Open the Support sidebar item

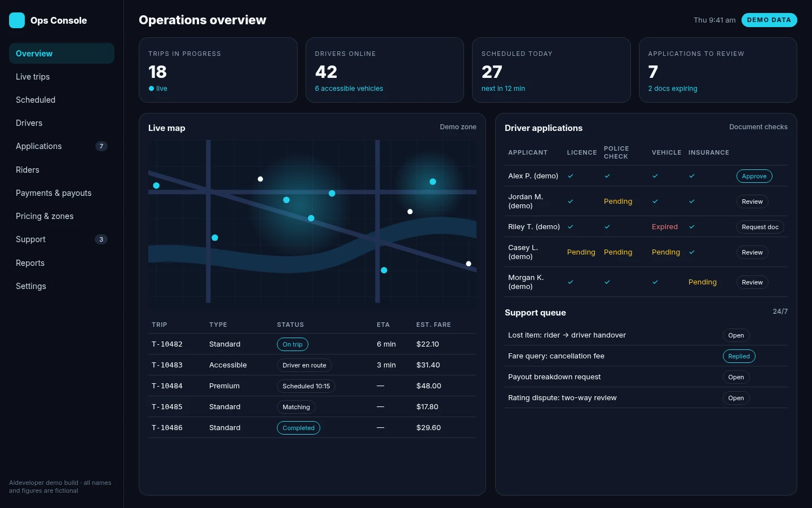(61, 239)
